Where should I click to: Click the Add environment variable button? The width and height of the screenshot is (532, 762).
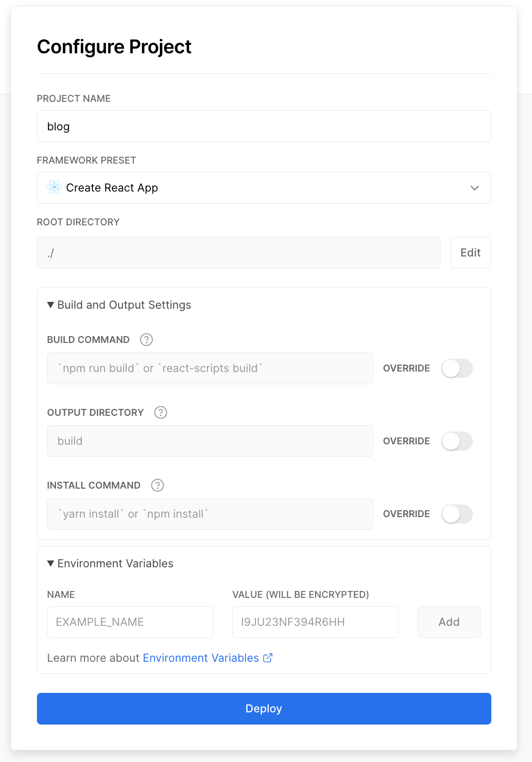click(449, 622)
